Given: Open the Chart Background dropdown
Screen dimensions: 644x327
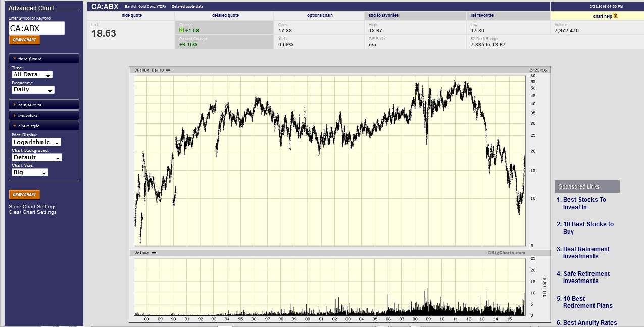Looking at the screenshot, I should (36, 157).
